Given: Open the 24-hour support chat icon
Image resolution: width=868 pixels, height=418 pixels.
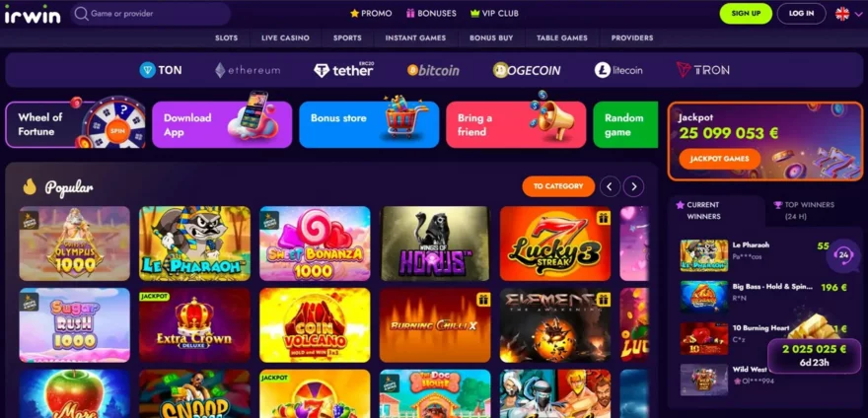Looking at the screenshot, I should click(x=843, y=254).
